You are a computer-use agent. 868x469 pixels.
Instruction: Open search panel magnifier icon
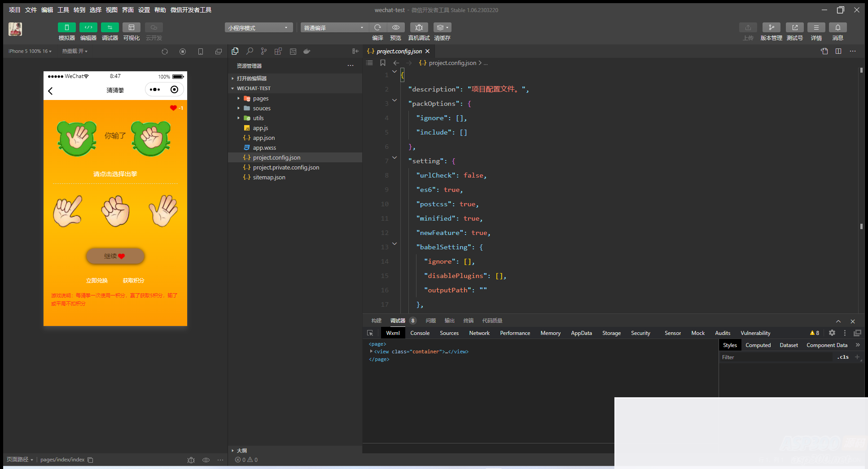(x=250, y=52)
